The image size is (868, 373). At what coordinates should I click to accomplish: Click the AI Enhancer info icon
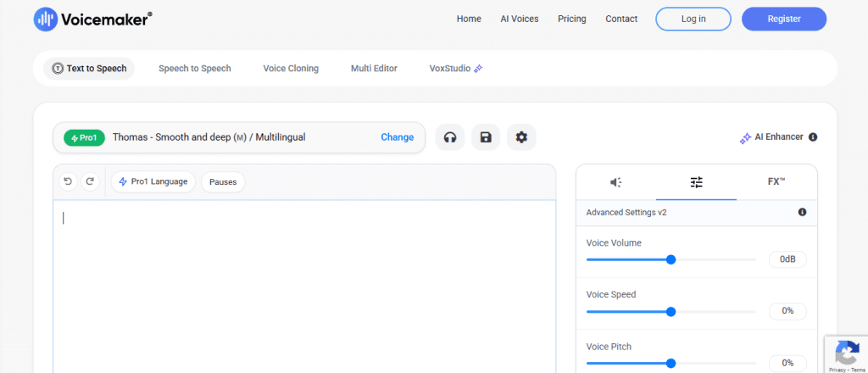click(x=813, y=137)
